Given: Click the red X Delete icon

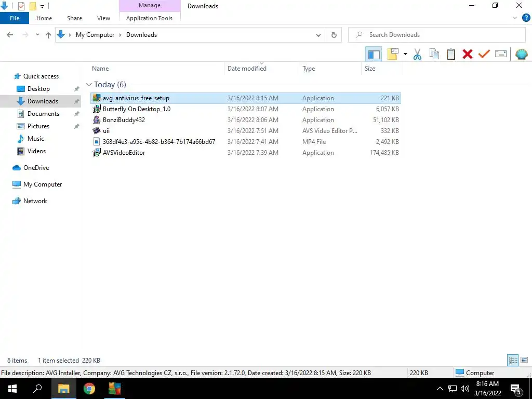Looking at the screenshot, I should 467,54.
